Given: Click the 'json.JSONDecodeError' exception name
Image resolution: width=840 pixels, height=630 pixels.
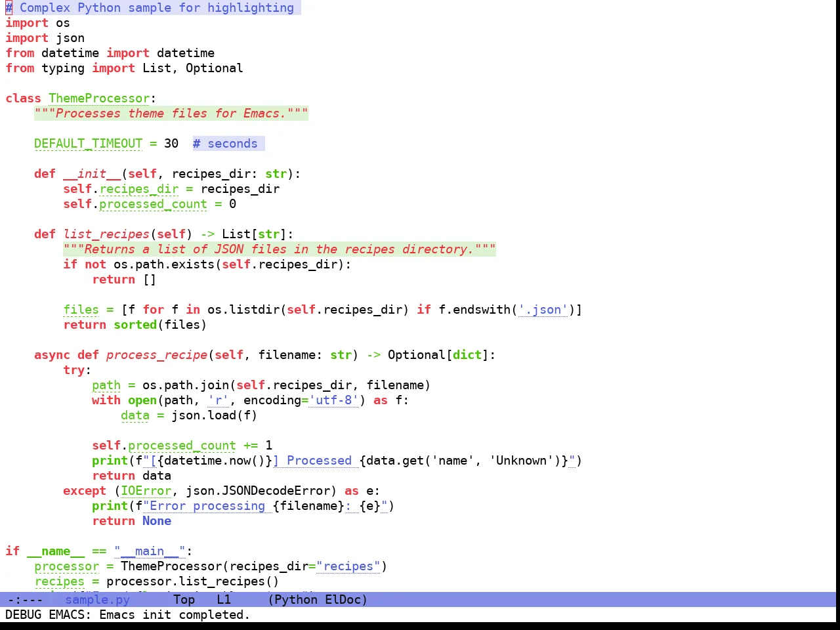Looking at the screenshot, I should pos(258,491).
